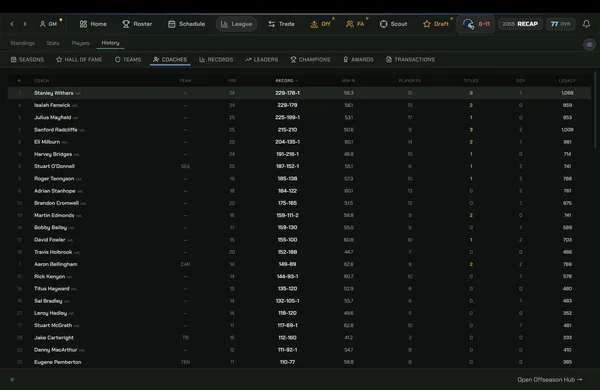The image size is (600, 390).
Task: Open the 2055 RECAP button
Action: [x=520, y=24]
